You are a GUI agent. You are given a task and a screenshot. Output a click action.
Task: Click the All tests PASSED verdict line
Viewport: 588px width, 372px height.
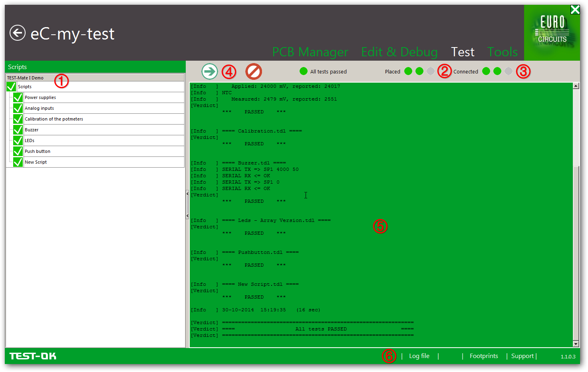302,329
